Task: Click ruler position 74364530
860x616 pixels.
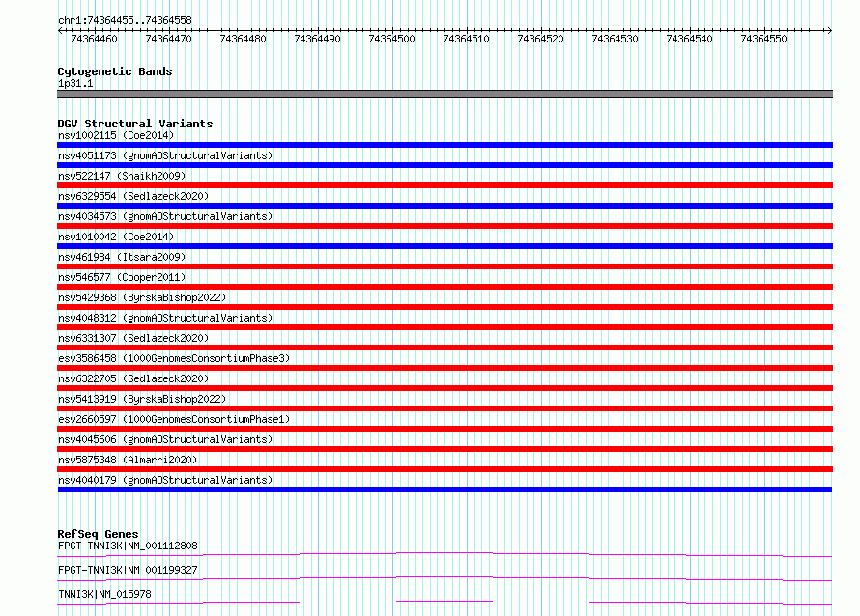Action: 616,39
